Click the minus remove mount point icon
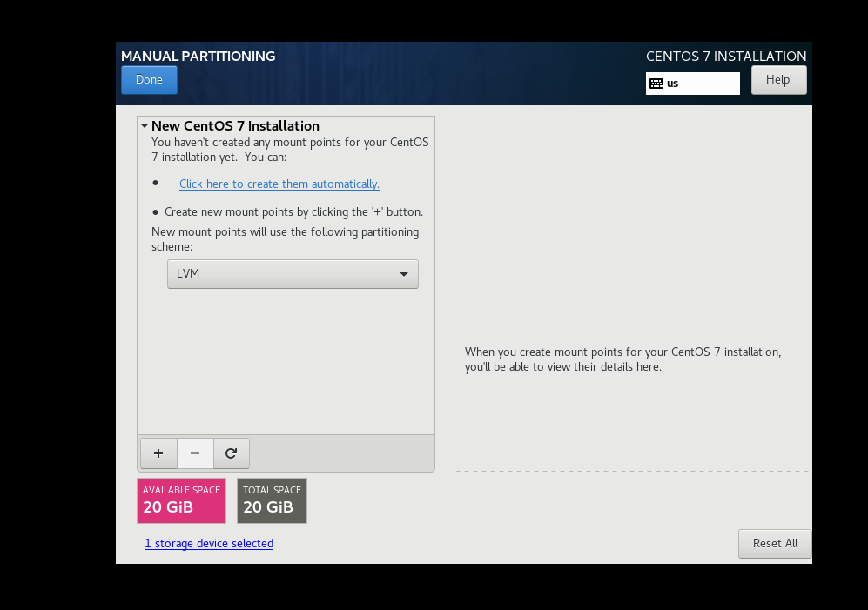Screen dimensions: 868x610 pyautogui.click(x=195, y=453)
